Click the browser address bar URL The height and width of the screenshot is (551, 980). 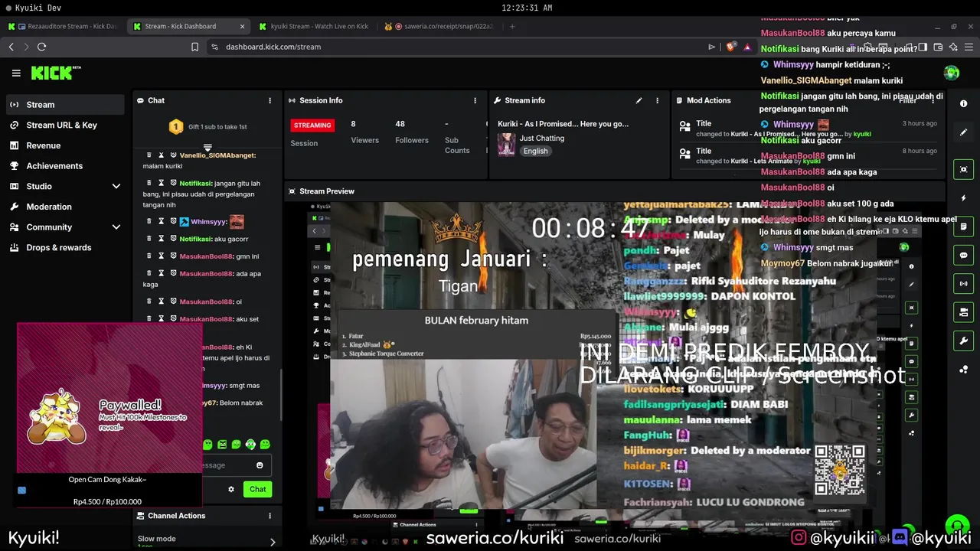273,47
